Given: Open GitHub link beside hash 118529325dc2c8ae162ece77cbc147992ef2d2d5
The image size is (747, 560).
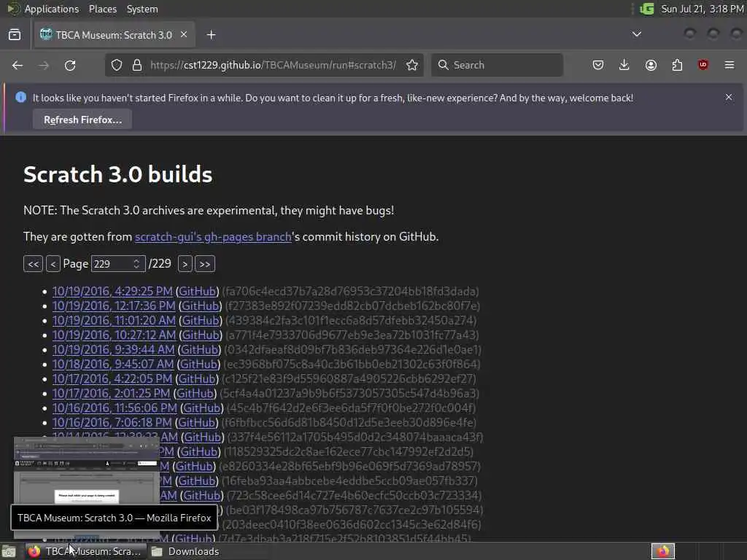Looking at the screenshot, I should pos(200,451).
